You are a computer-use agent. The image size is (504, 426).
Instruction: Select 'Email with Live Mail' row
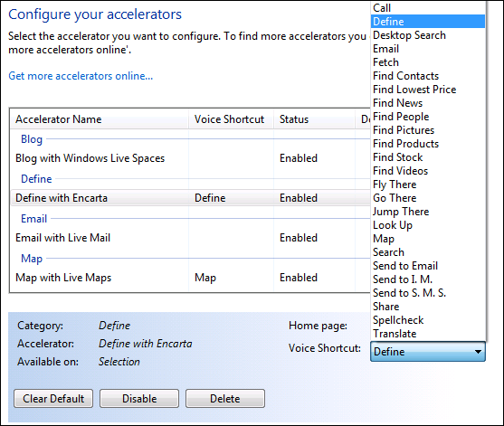[x=190, y=238]
